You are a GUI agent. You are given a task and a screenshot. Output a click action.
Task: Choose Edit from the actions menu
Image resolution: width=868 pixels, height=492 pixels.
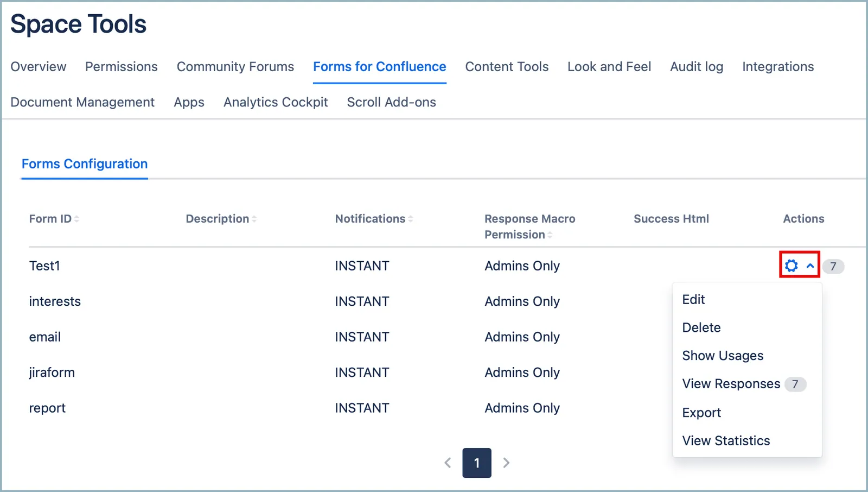(x=693, y=299)
